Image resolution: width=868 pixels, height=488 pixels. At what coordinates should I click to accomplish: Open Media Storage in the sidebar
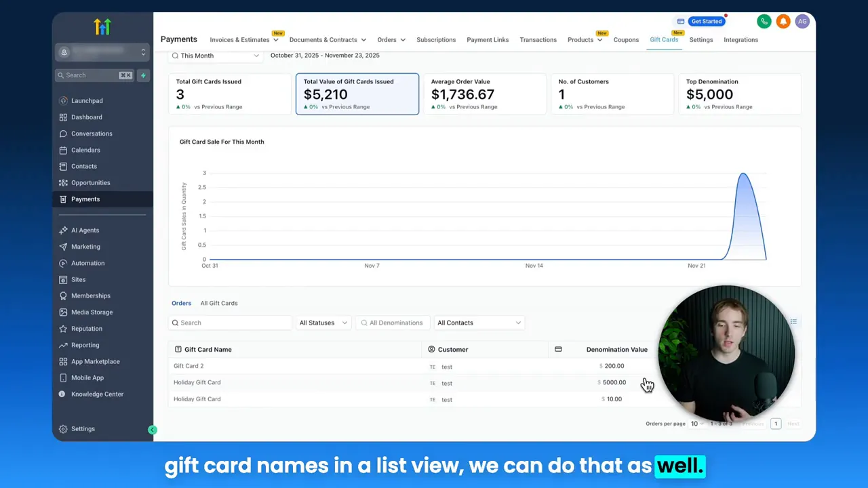coord(92,312)
